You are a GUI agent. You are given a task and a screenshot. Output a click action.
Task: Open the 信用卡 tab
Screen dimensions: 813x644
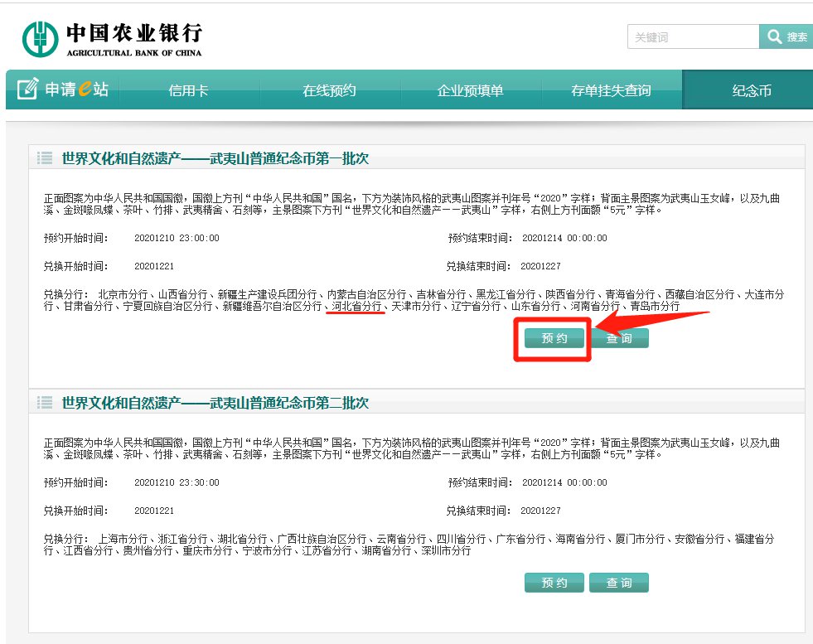[188, 90]
